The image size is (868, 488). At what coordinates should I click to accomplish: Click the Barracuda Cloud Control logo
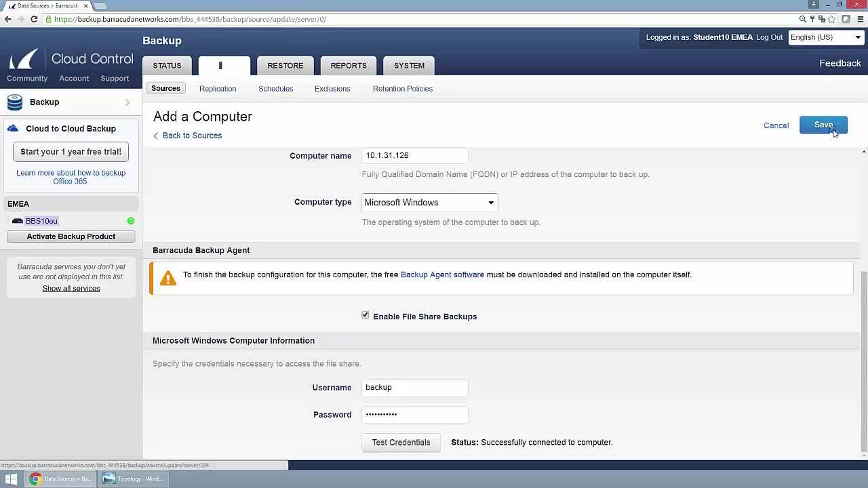(71, 59)
